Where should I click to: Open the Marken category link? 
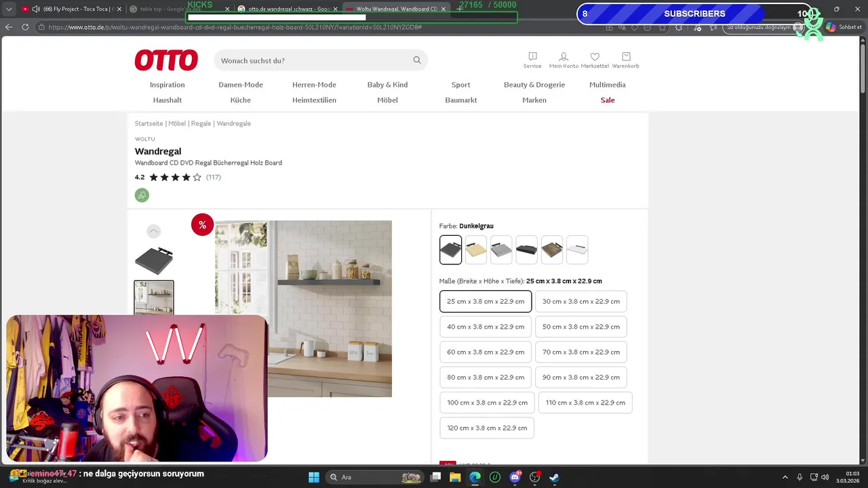pyautogui.click(x=534, y=100)
